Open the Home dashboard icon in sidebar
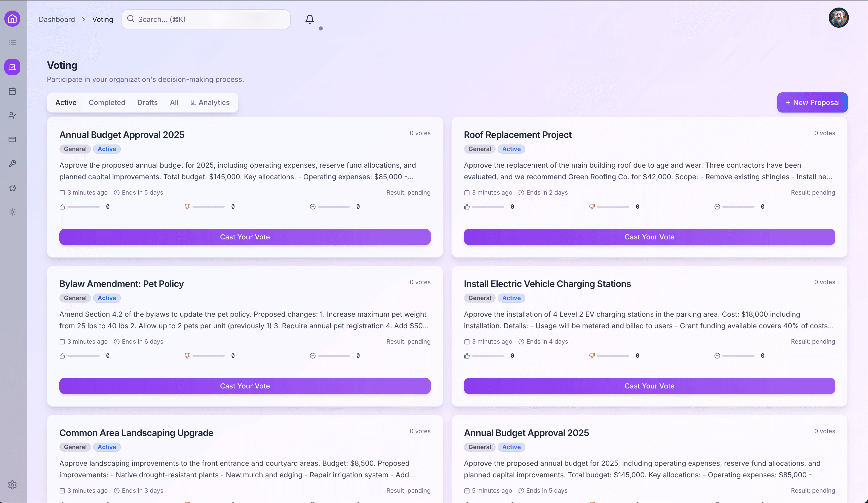This screenshot has height=503, width=868. point(12,19)
